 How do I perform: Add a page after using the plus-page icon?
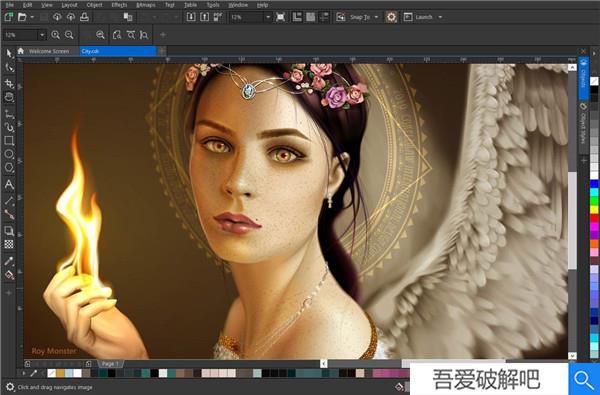[88, 364]
